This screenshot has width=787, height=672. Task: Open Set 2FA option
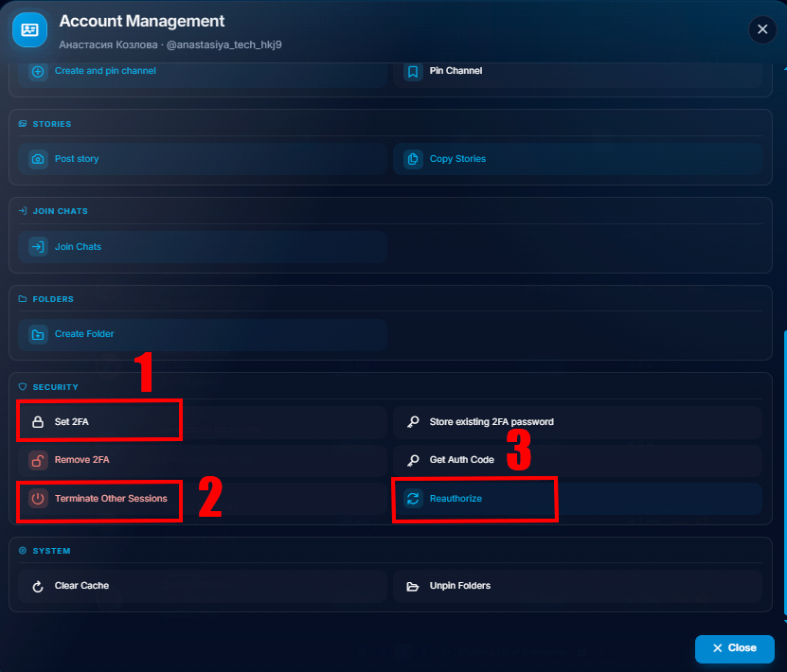pos(203,422)
